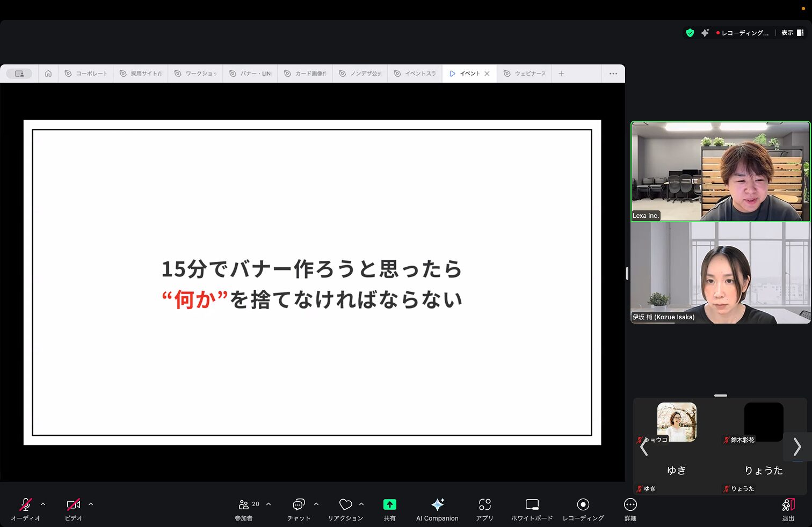812x527 pixels.
Task: Switch to the ウェビナース tab
Action: [x=525, y=74]
